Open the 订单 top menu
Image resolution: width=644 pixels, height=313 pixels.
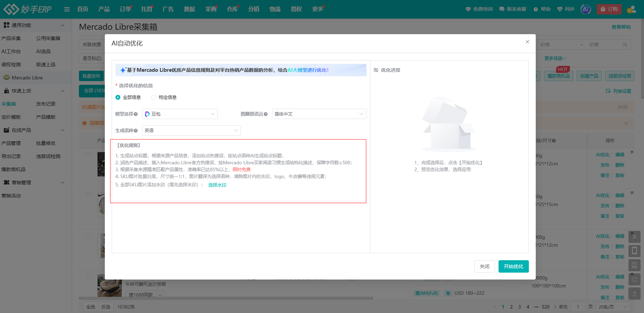[125, 9]
